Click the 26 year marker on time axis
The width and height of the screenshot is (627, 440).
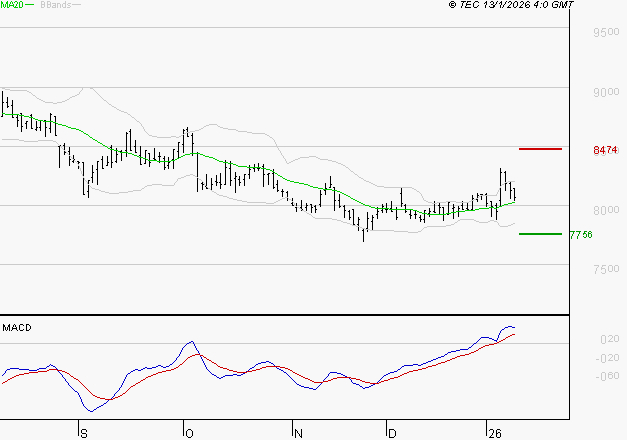point(495,434)
